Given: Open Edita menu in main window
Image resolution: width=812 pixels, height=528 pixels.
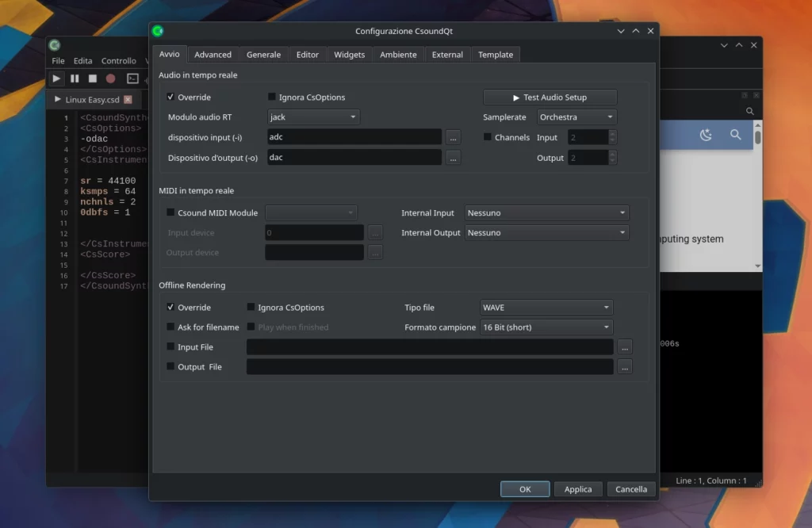Looking at the screenshot, I should (82, 60).
